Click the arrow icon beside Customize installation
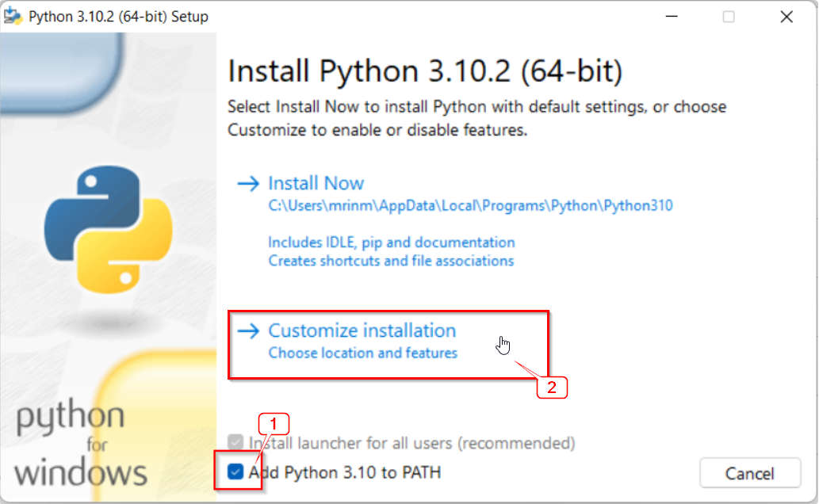The height and width of the screenshot is (504, 819). [x=248, y=331]
